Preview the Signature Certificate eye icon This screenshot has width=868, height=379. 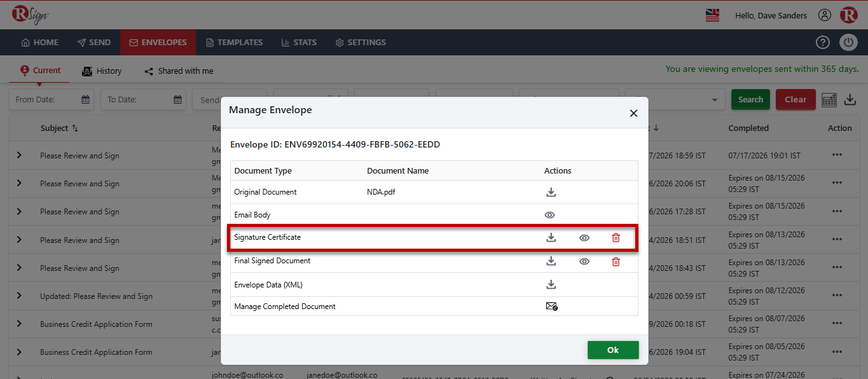click(x=584, y=238)
